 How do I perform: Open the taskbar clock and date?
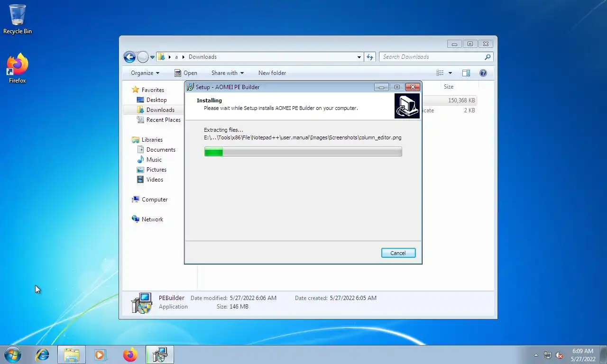pyautogui.click(x=583, y=355)
